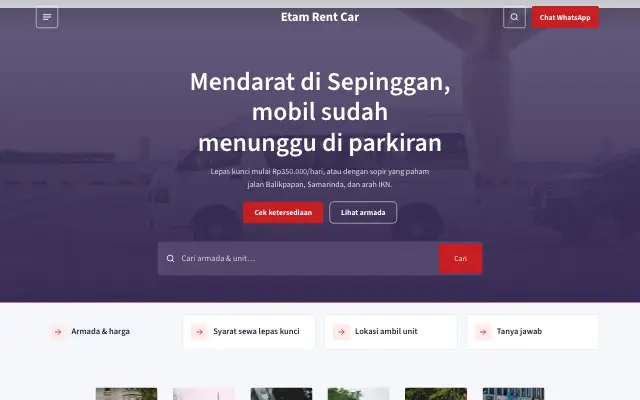Click arrow icon beside Syarat sewa lepas kunci
The width and height of the screenshot is (640, 400).
[200, 332]
